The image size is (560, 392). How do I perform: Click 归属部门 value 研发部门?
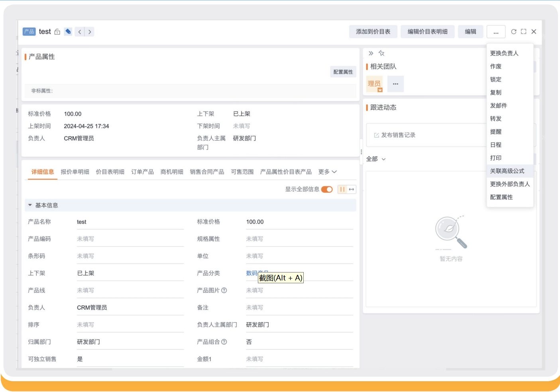click(x=88, y=342)
